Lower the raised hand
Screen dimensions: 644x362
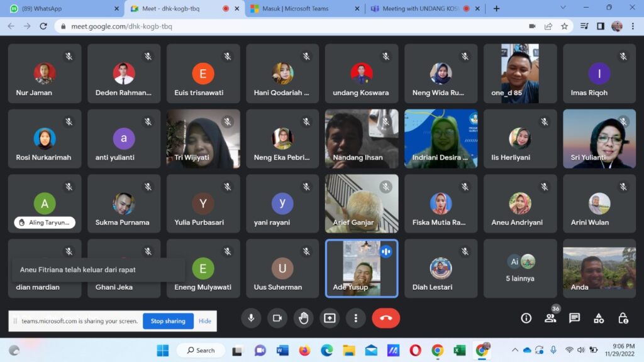[x=303, y=318]
